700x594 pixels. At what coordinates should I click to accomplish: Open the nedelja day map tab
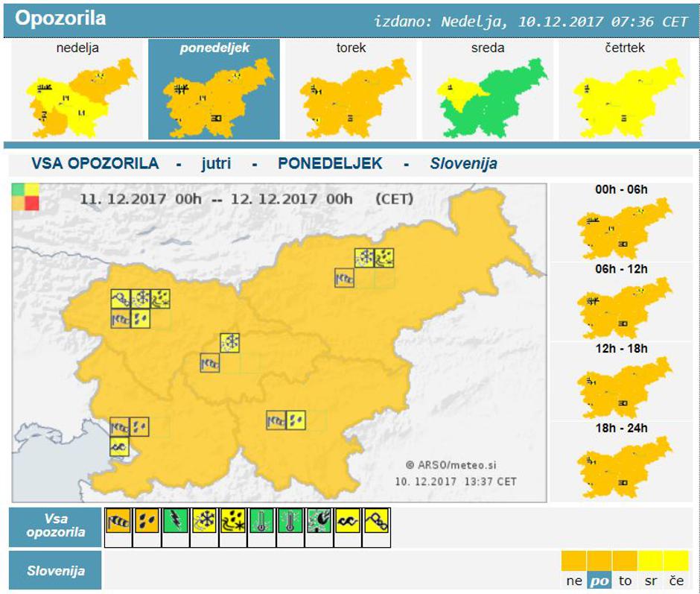pos(77,89)
